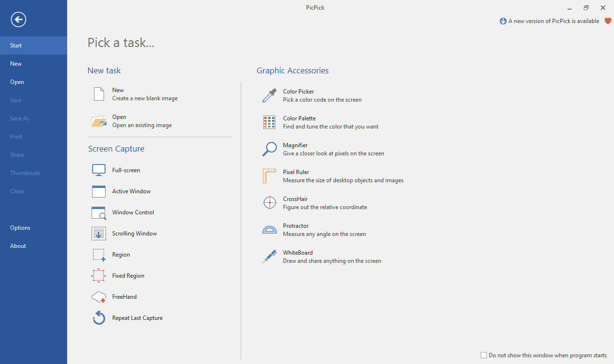
Task: Select New in the sidebar menu
Action: 34,64
